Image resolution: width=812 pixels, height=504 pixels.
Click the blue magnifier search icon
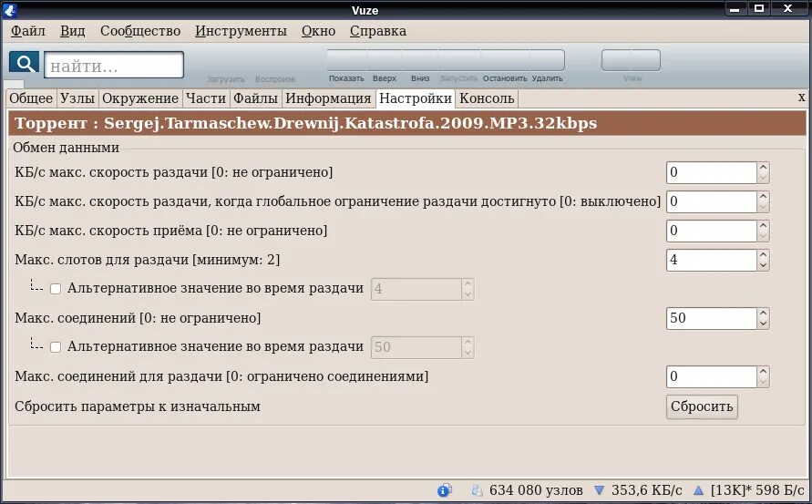pyautogui.click(x=24, y=63)
